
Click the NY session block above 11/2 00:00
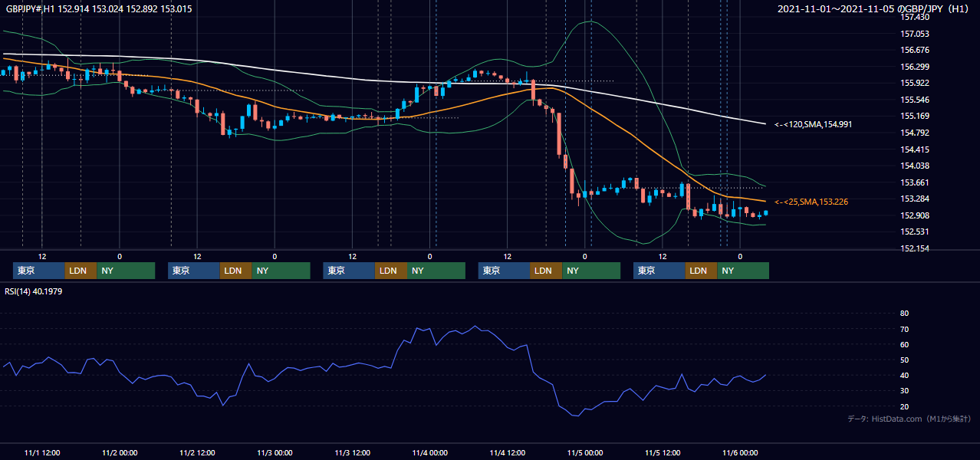126,271
